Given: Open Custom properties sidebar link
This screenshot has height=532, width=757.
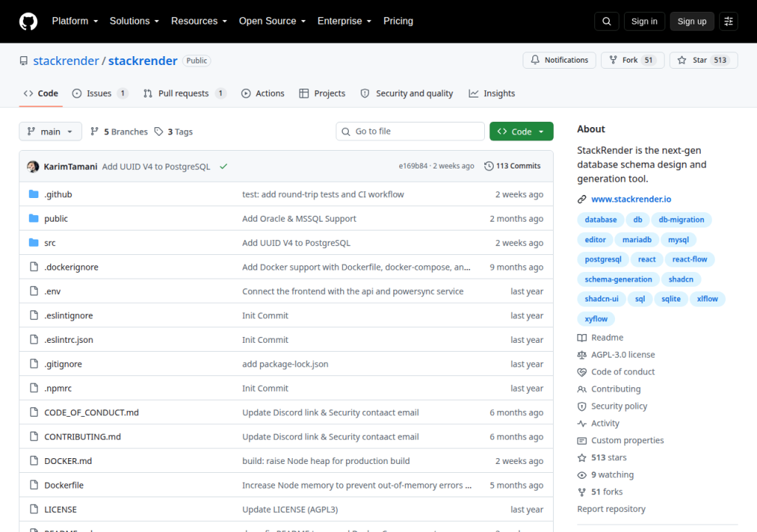Looking at the screenshot, I should pos(621,440).
